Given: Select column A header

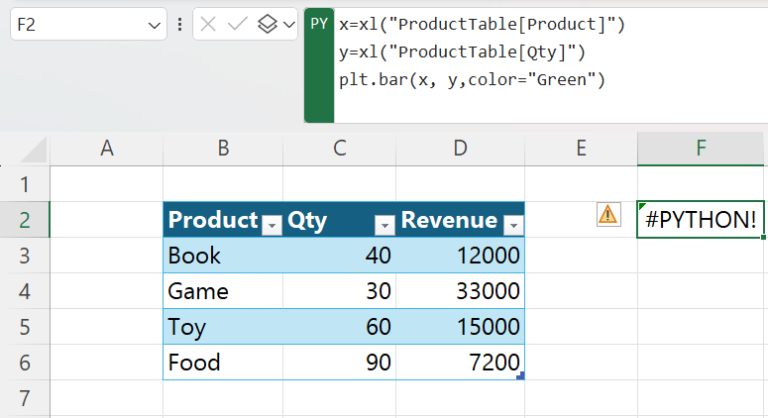Looking at the screenshot, I should pyautogui.click(x=107, y=148).
